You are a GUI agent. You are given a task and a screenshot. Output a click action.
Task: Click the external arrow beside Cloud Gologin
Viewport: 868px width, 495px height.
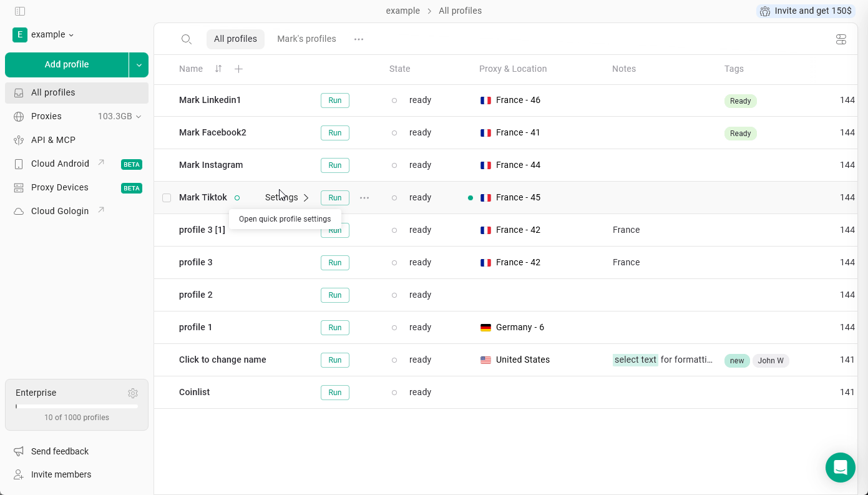pos(101,210)
